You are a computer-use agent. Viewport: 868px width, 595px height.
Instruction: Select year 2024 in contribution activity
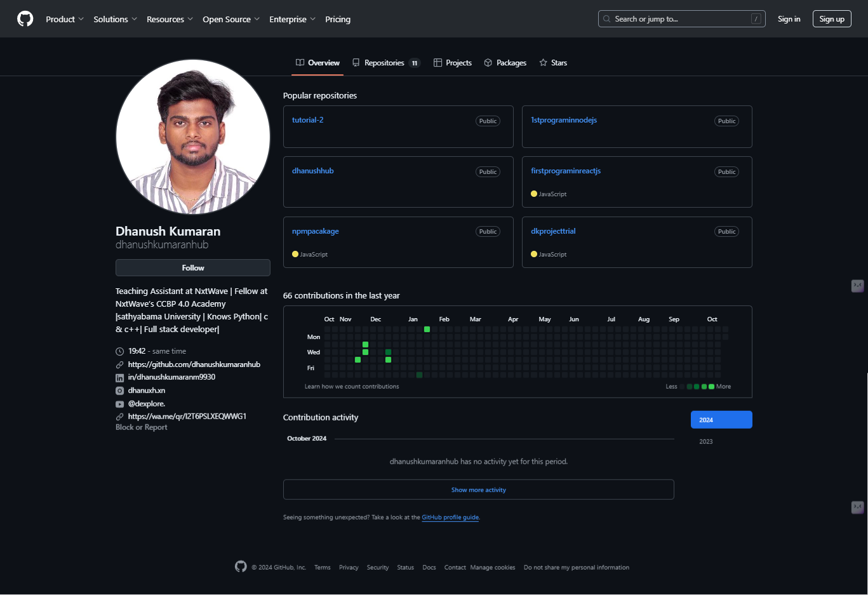click(x=721, y=420)
